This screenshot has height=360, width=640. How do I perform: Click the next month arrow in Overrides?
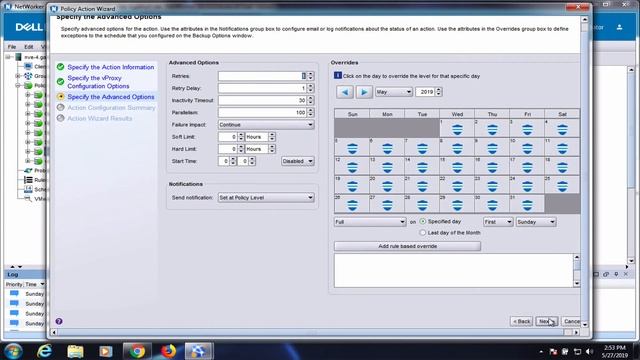[364, 92]
